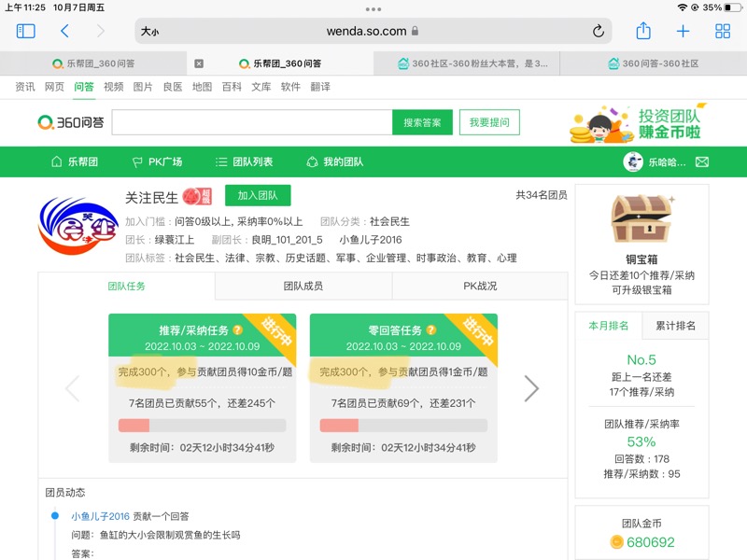The image size is (747, 560).
Task: Tap the wenda.so.com address bar
Action: coord(373,32)
